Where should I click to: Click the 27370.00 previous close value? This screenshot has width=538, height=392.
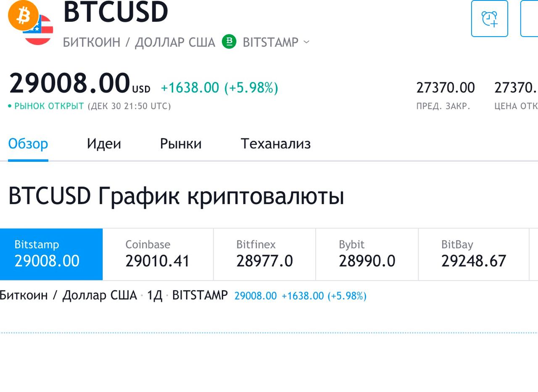(x=445, y=88)
